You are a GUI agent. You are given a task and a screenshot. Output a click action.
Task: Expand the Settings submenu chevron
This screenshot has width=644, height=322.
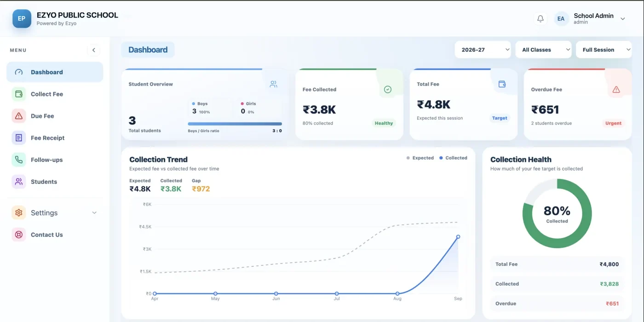pyautogui.click(x=94, y=213)
